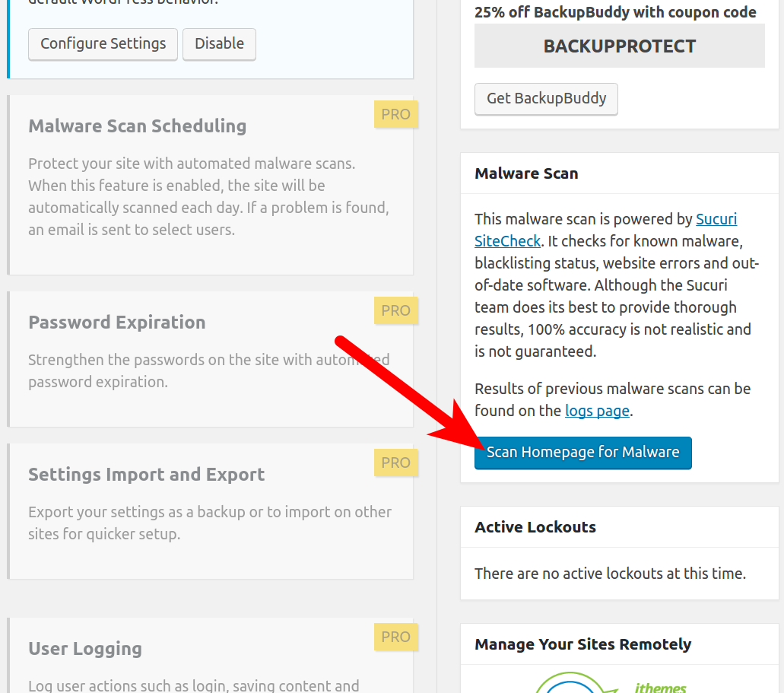Open Configure Settings
784x693 pixels.
(103, 44)
